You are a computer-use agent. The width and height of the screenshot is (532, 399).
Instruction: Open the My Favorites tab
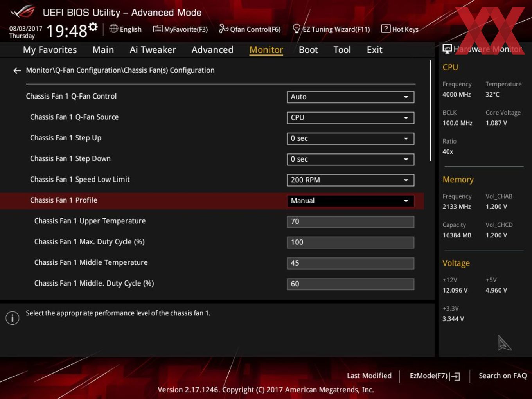coord(50,50)
